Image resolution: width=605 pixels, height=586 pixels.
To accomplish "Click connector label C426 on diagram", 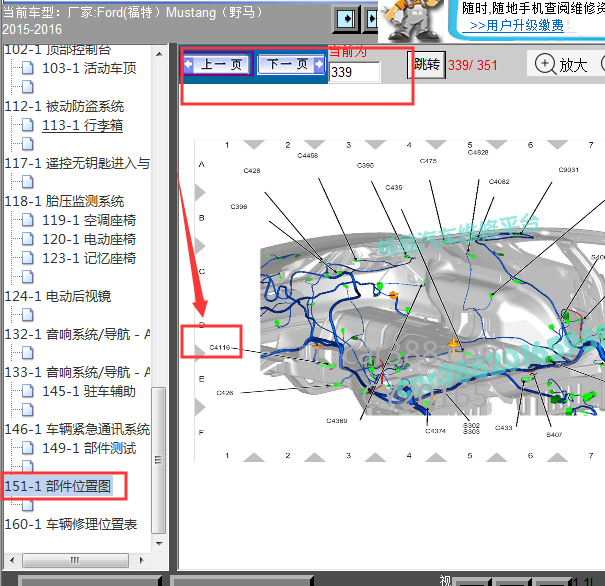I will pos(225,393).
